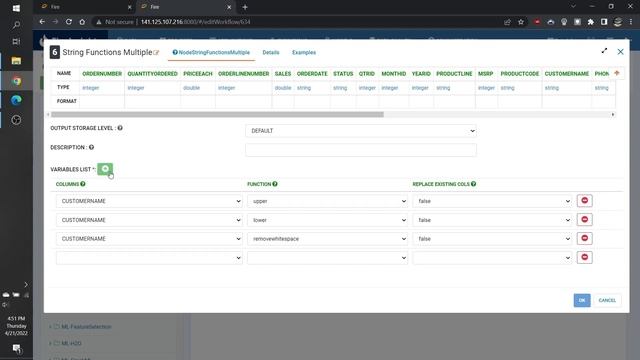Remove the removewhitespace function row
The height and width of the screenshot is (360, 640).
click(584, 238)
